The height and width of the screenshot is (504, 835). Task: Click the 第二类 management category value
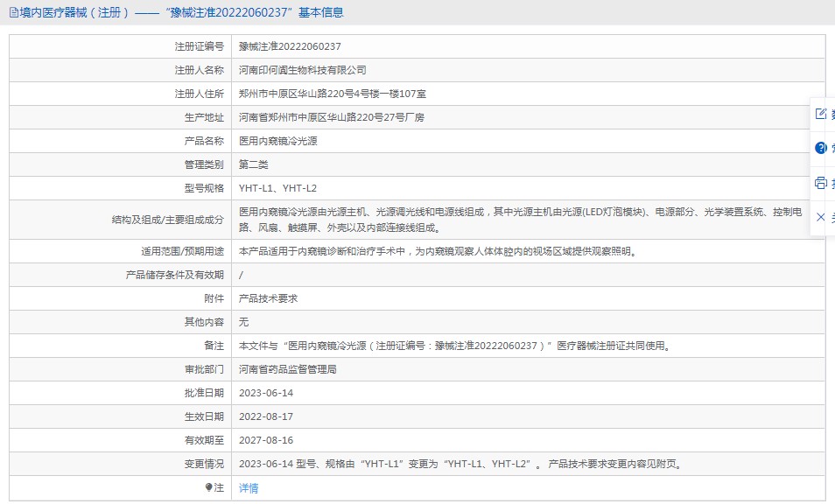click(x=254, y=164)
